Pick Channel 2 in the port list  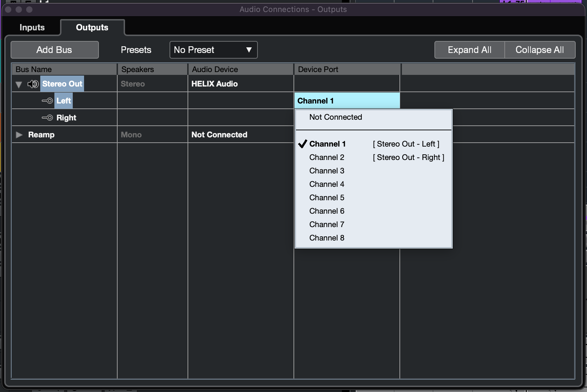point(327,158)
